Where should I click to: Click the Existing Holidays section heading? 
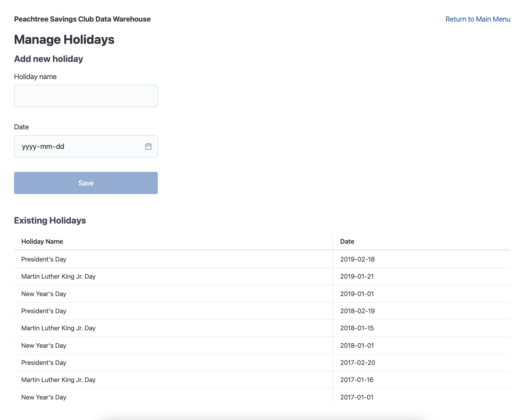click(50, 220)
